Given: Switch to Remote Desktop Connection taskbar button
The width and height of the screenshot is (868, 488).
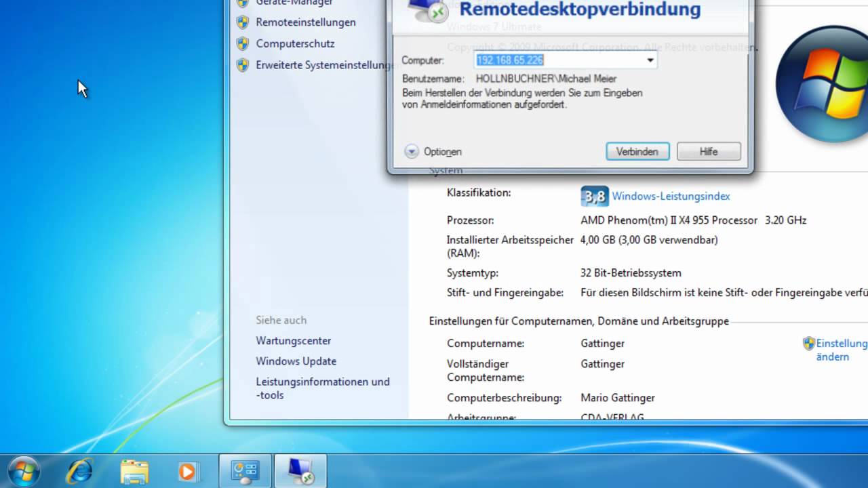Looking at the screenshot, I should 300,471.
